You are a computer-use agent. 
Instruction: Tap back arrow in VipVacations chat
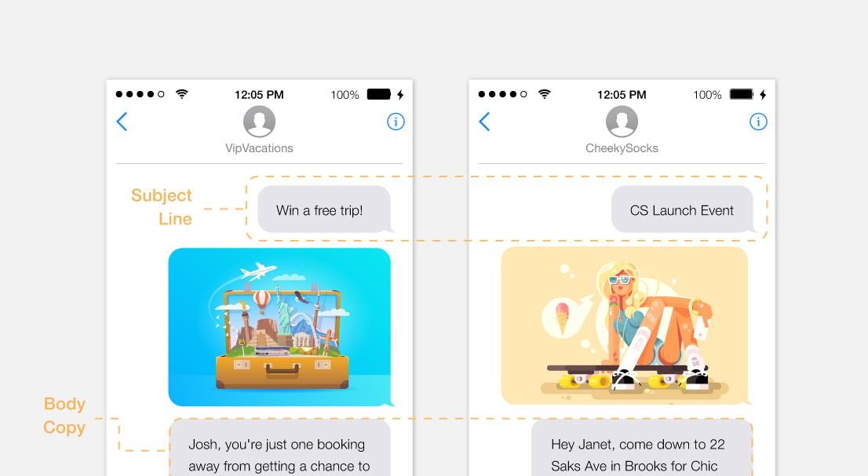pos(122,122)
